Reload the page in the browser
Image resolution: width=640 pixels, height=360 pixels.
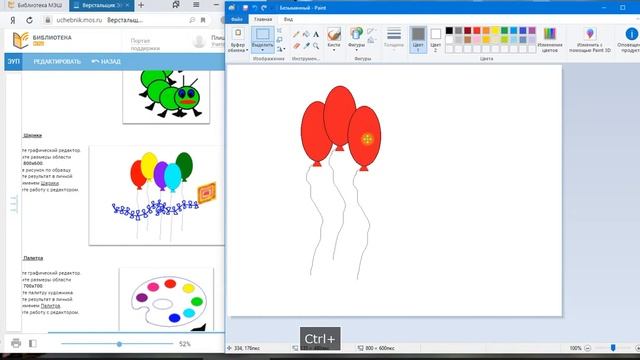(x=29, y=20)
